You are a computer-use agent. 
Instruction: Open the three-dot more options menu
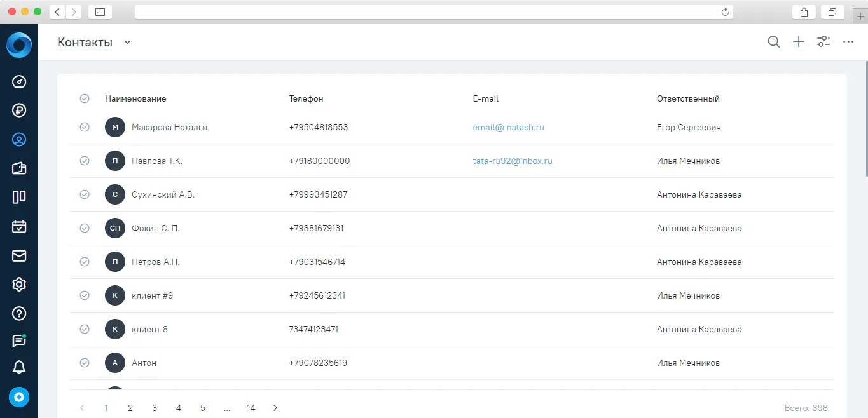click(848, 42)
